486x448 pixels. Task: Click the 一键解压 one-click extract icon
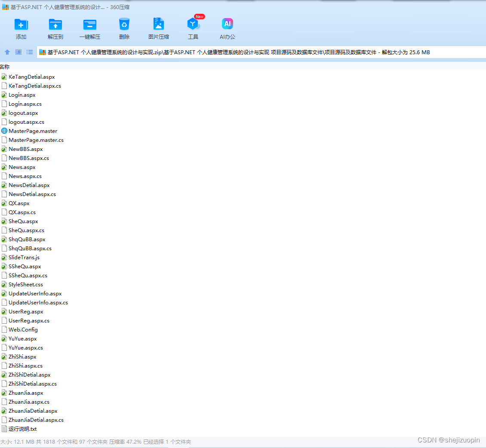90,25
